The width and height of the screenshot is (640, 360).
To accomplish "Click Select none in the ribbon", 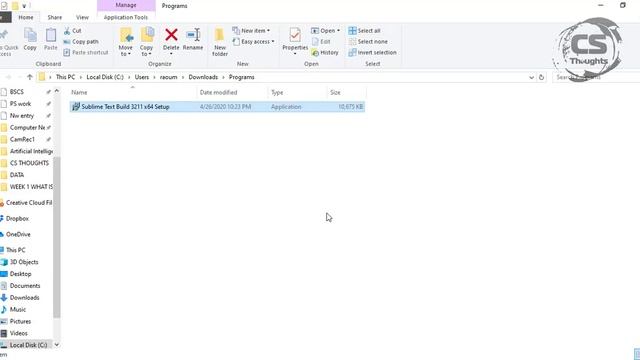I will [368, 42].
